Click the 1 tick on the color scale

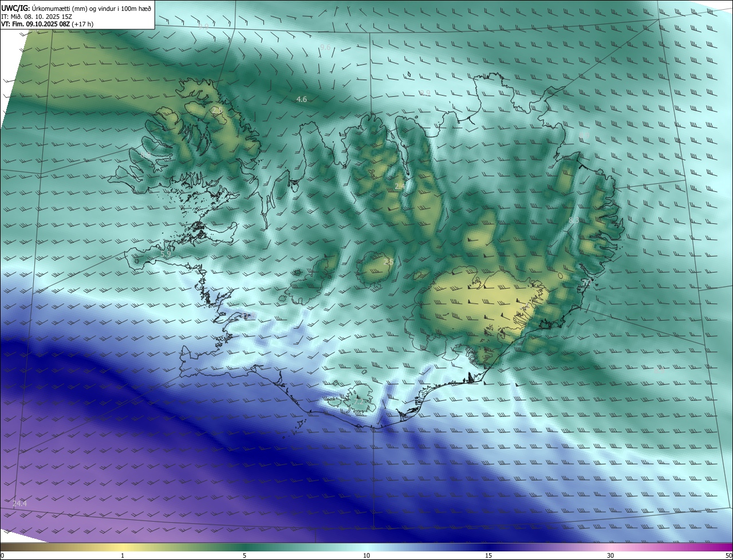click(123, 555)
